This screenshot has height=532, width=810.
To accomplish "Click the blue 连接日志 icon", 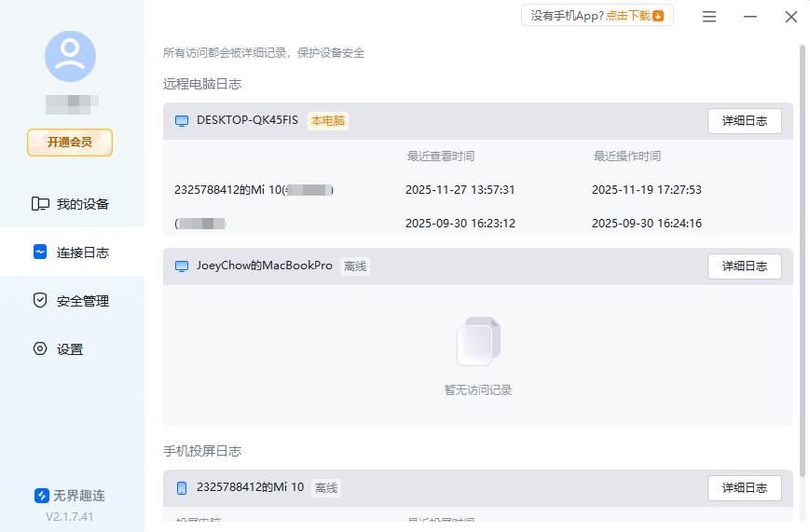I will click(40, 252).
